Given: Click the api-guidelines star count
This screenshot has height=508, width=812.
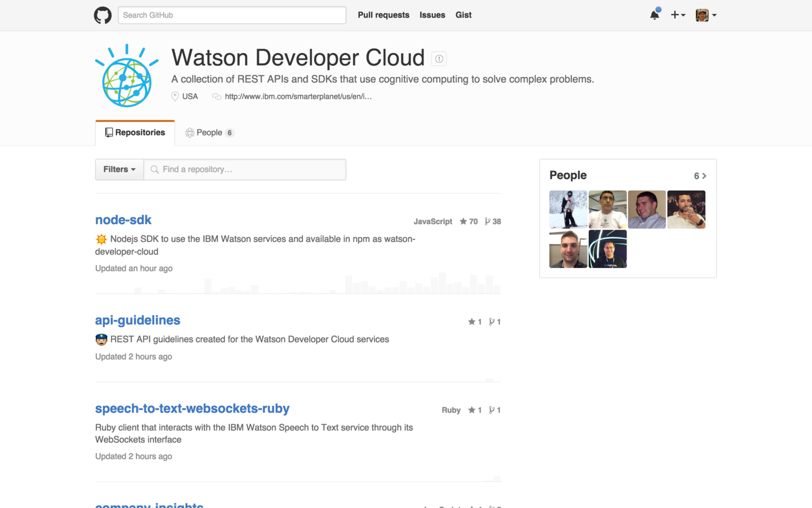Looking at the screenshot, I should pos(475,322).
